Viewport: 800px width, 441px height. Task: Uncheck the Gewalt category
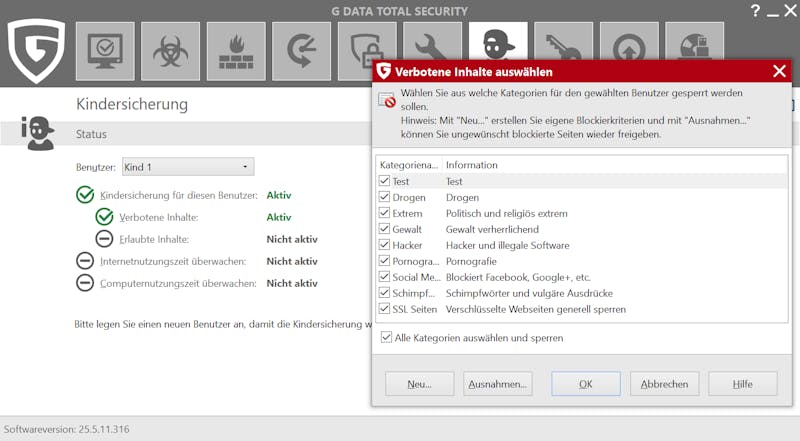tap(385, 229)
